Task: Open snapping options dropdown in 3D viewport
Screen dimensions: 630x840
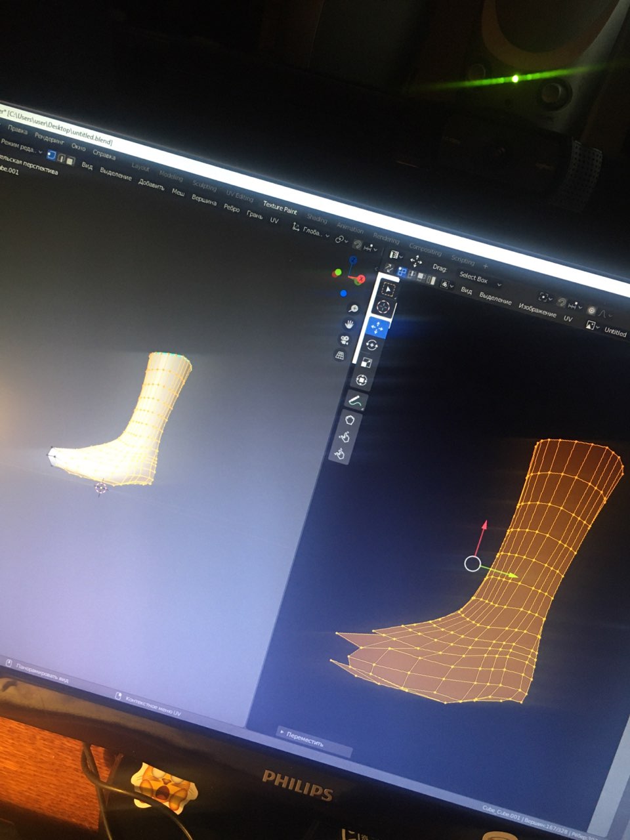Action: (370, 249)
